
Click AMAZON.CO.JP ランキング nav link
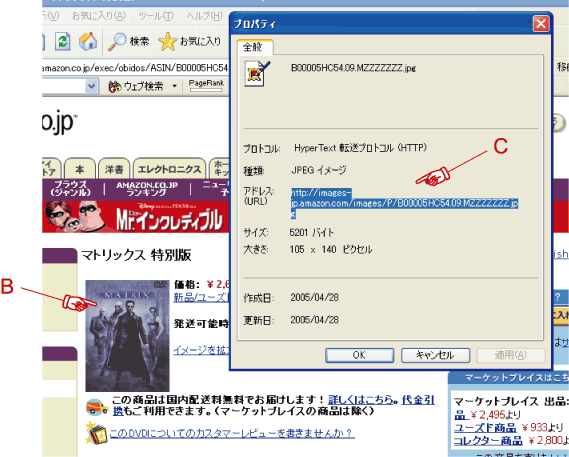coord(147,189)
